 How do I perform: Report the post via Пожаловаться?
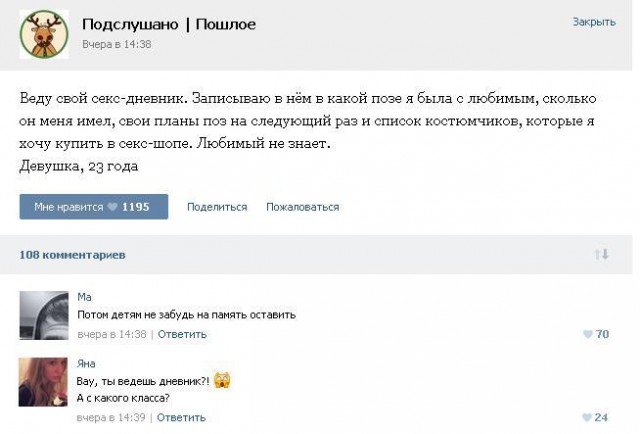click(x=302, y=207)
